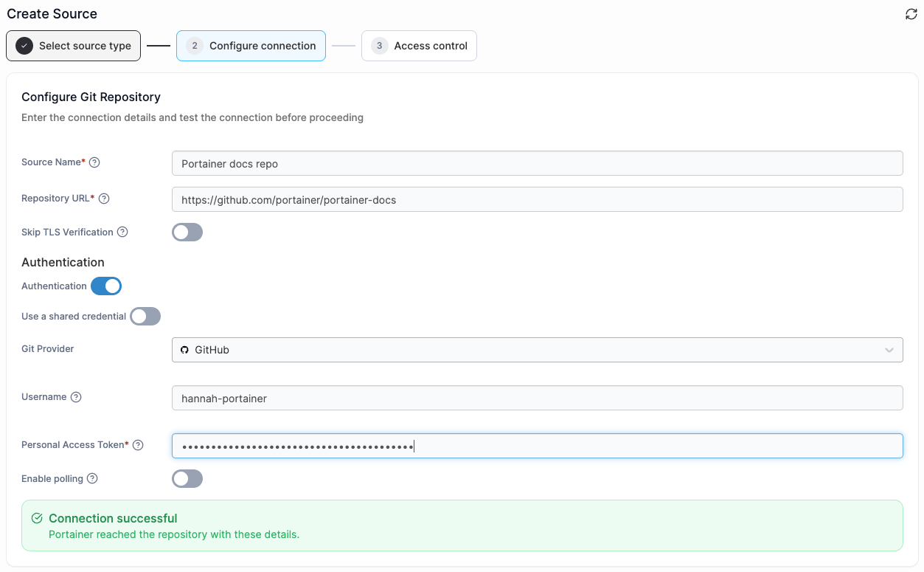
Task: Click the Configure Git Repository heading
Action: click(91, 97)
